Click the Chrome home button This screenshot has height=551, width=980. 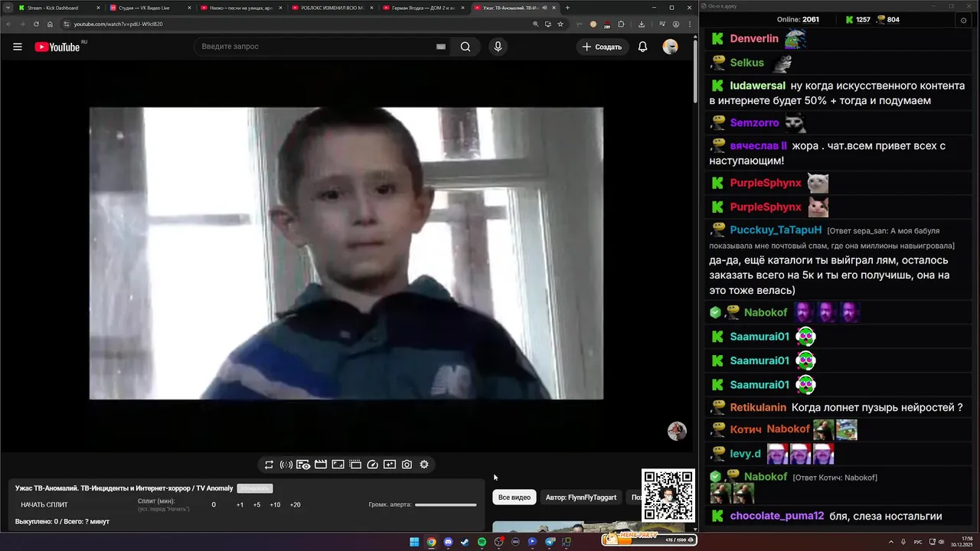(x=50, y=24)
